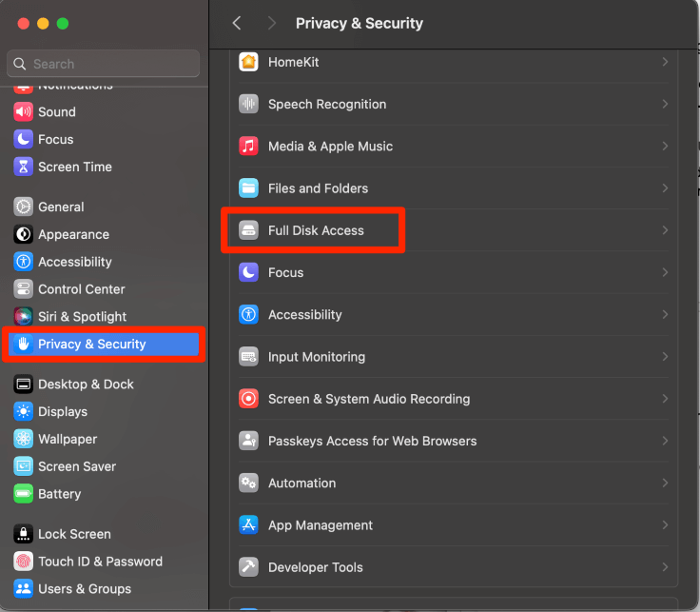The height and width of the screenshot is (612, 700).
Task: Select Control Center in the sidebar
Action: [81, 289]
